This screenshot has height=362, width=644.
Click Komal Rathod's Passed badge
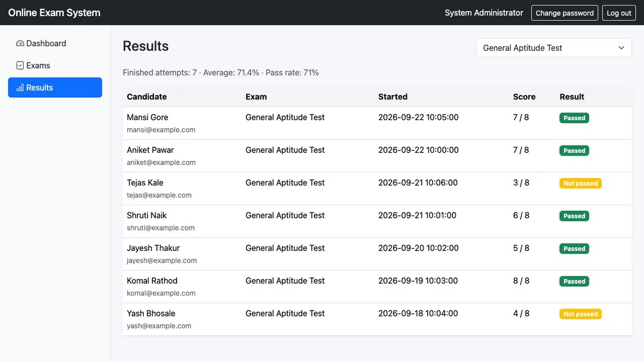pyautogui.click(x=574, y=282)
